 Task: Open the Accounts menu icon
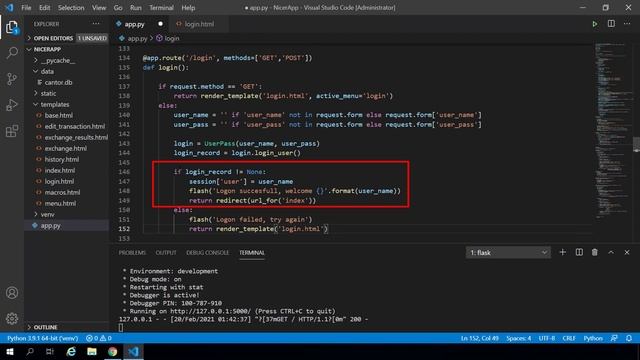point(12,293)
